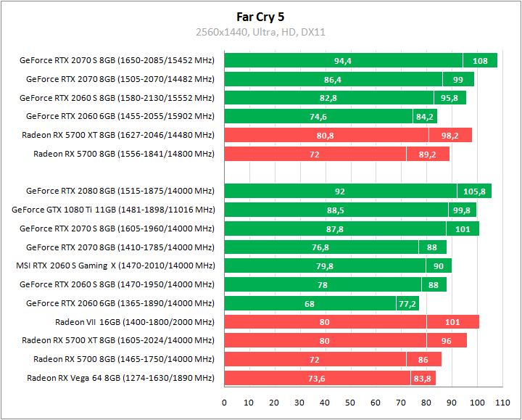Select the GeForce RTX 2080 8GB label
Screen dimensions: 522x420
point(120,191)
